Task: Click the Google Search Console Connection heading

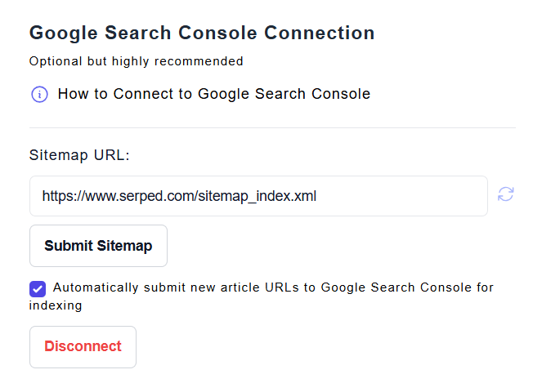Action: pyautogui.click(x=202, y=33)
